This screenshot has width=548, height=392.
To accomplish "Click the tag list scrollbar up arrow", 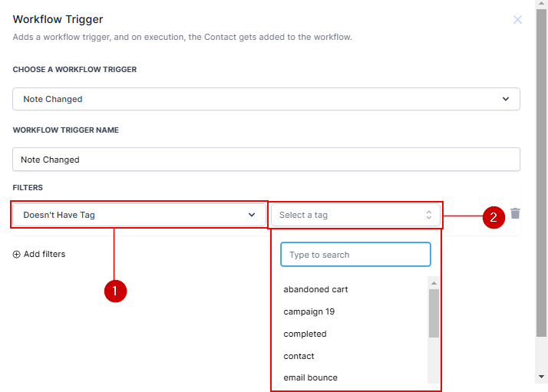I will 434,283.
